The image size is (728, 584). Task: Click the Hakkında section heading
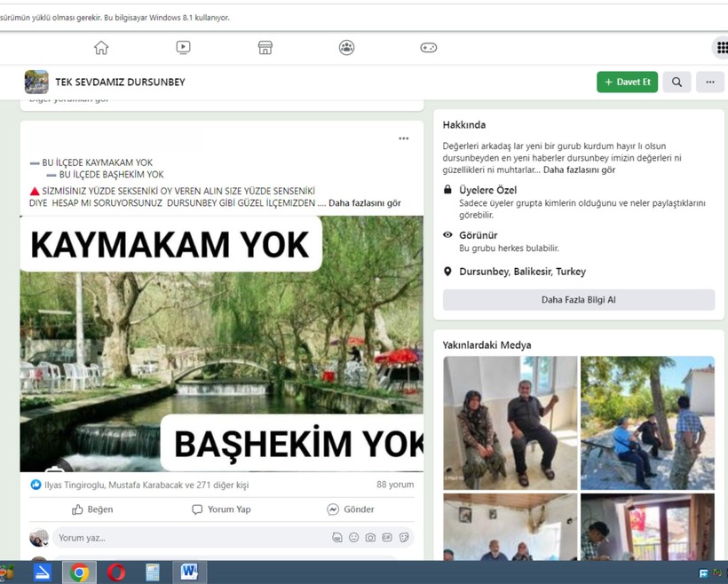point(463,125)
